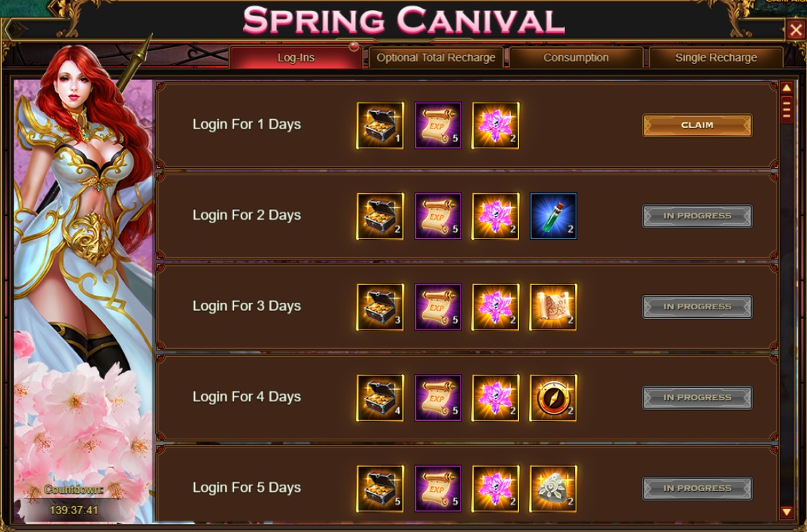This screenshot has width=807, height=532.
Task: Switch to the Consumption tab
Action: tap(576, 57)
